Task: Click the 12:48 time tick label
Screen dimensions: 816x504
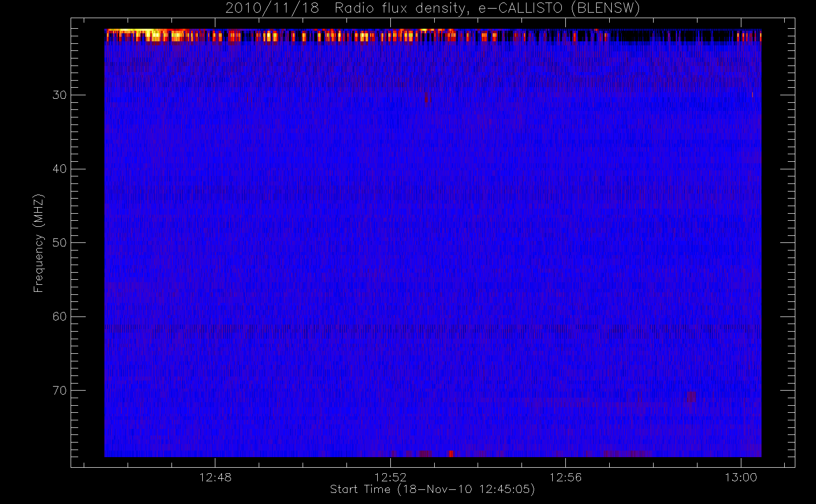Action: pos(215,477)
